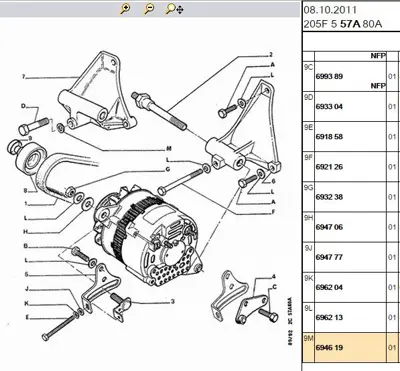Click reference code 9G in table
The width and height of the screenshot is (400, 371).
click(x=308, y=188)
